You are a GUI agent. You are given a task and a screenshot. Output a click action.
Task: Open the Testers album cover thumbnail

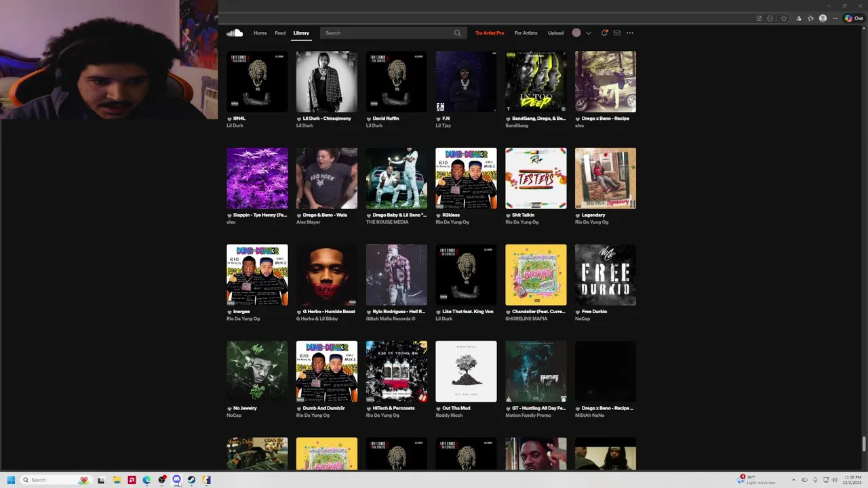pyautogui.click(x=536, y=178)
